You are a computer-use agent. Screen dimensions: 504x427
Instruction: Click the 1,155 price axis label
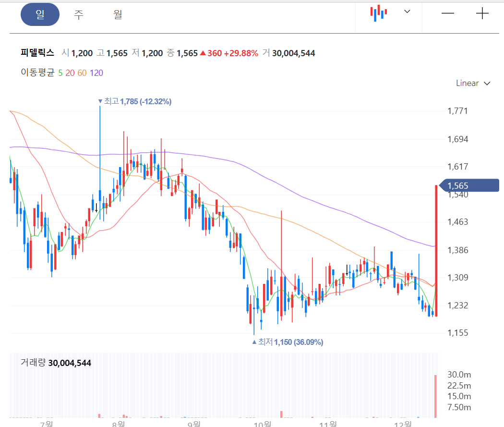coord(458,333)
